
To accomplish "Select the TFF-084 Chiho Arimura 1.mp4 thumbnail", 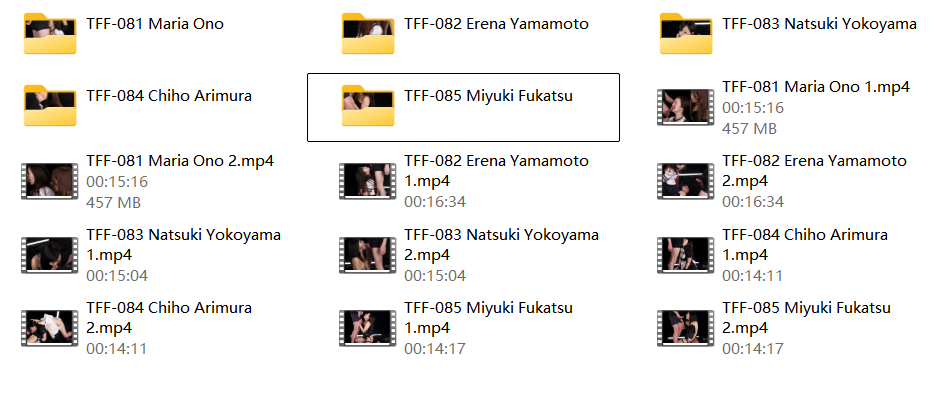I will click(686, 255).
